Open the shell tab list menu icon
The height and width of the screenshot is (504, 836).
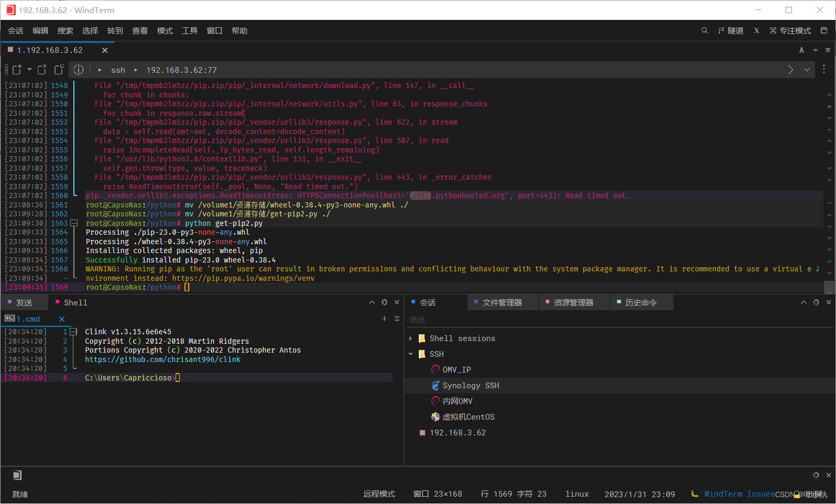[397, 319]
